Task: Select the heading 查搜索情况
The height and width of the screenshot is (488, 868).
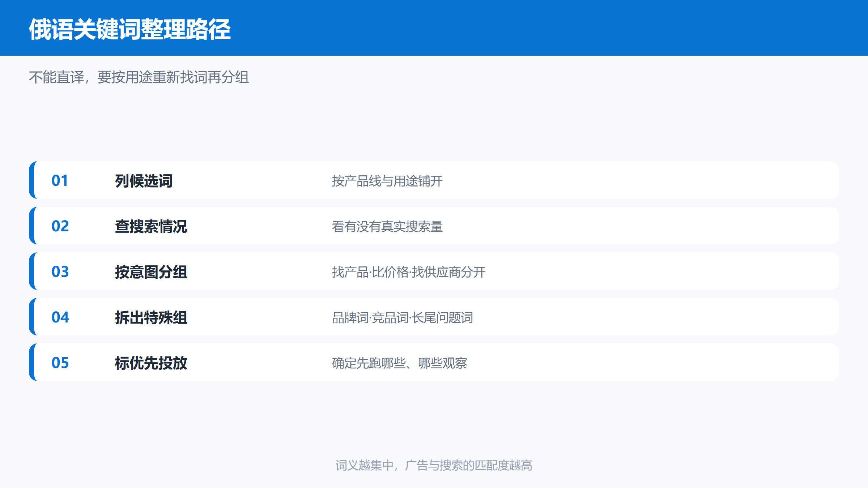Action: [151, 226]
